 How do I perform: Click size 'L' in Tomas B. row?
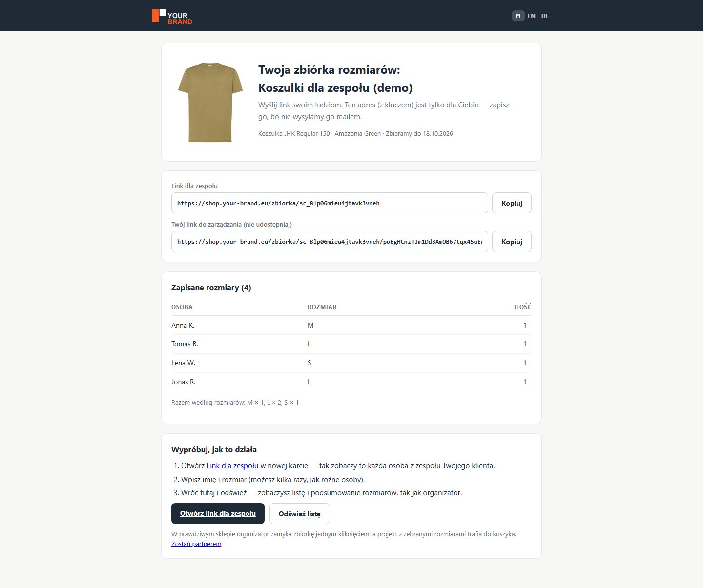(x=309, y=344)
